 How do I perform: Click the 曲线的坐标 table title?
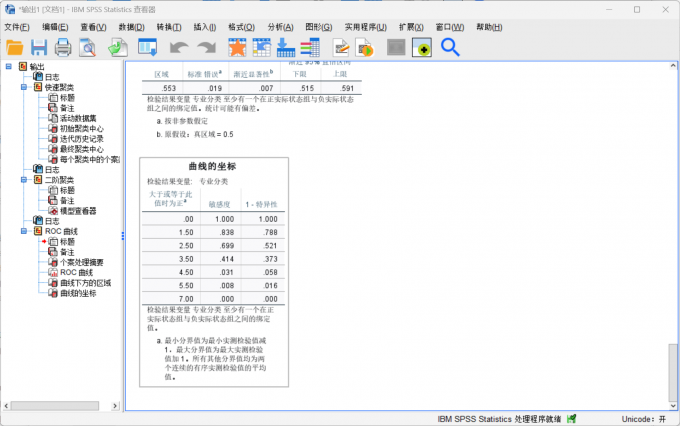(x=212, y=166)
